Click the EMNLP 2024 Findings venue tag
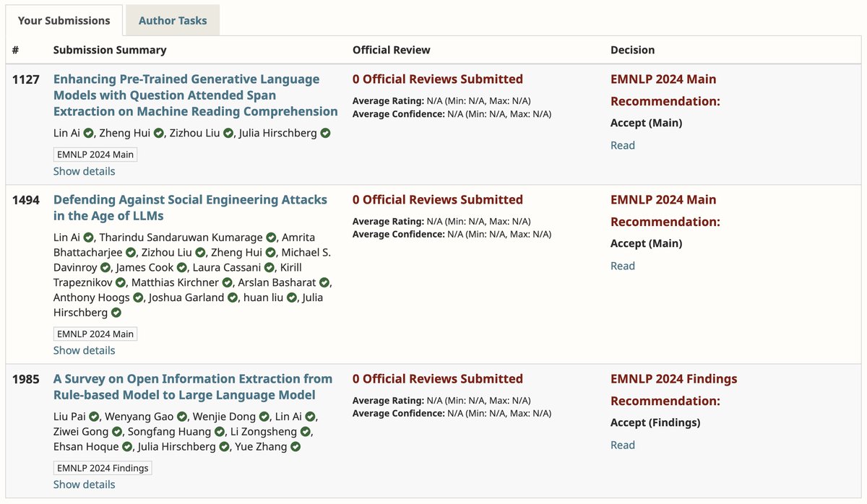This screenshot has width=867, height=504. [102, 467]
